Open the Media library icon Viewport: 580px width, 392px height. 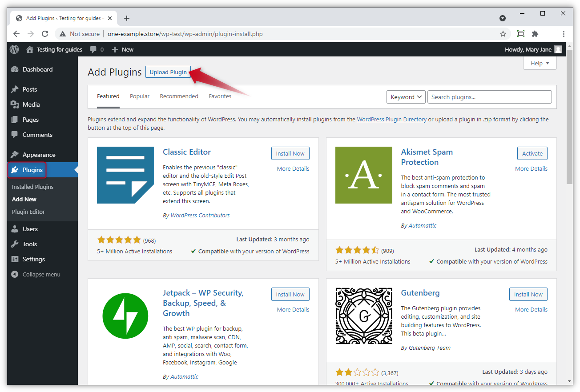(x=15, y=104)
